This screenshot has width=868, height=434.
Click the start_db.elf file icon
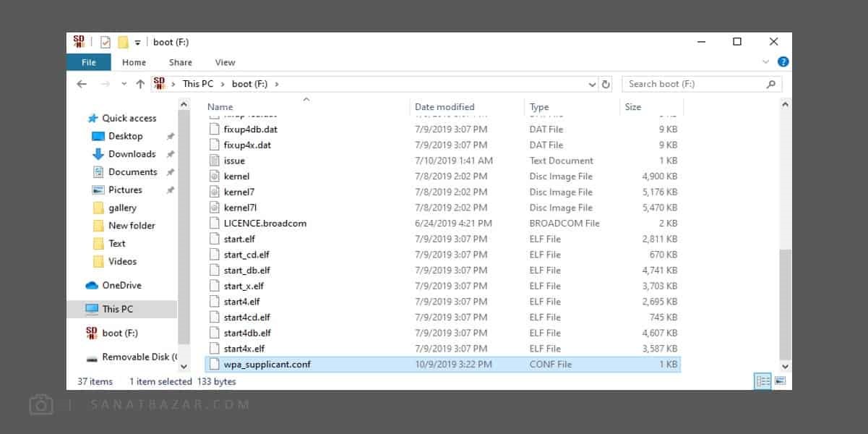click(x=214, y=271)
